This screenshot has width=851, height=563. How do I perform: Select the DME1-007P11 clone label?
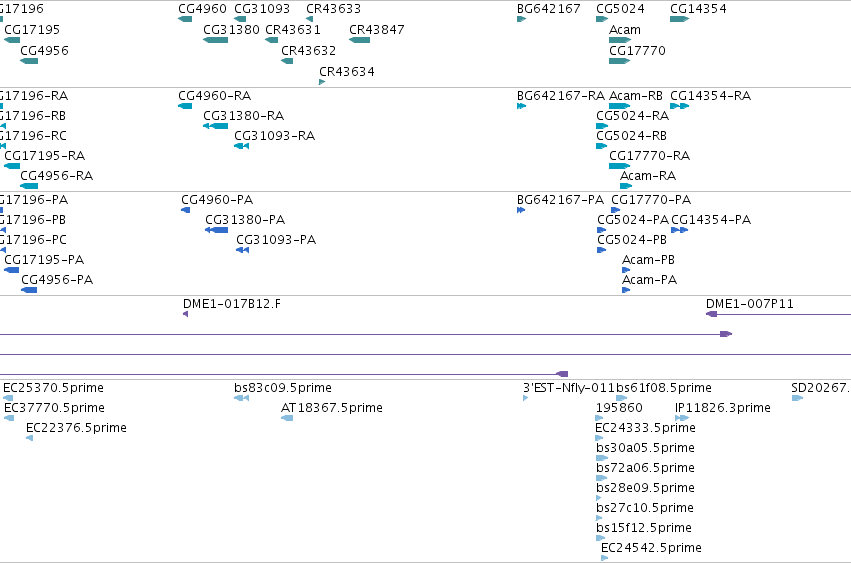pyautogui.click(x=750, y=304)
